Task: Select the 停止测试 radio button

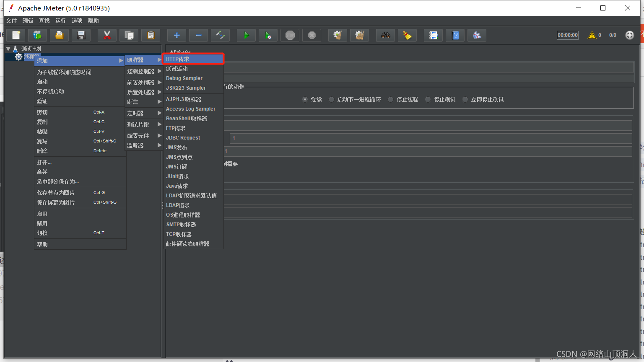Action: (x=428, y=99)
